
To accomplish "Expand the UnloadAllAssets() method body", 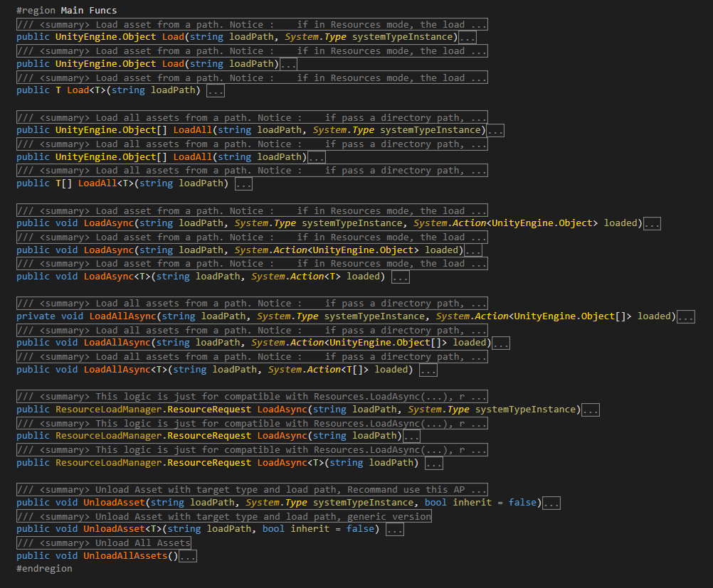I will [x=188, y=556].
